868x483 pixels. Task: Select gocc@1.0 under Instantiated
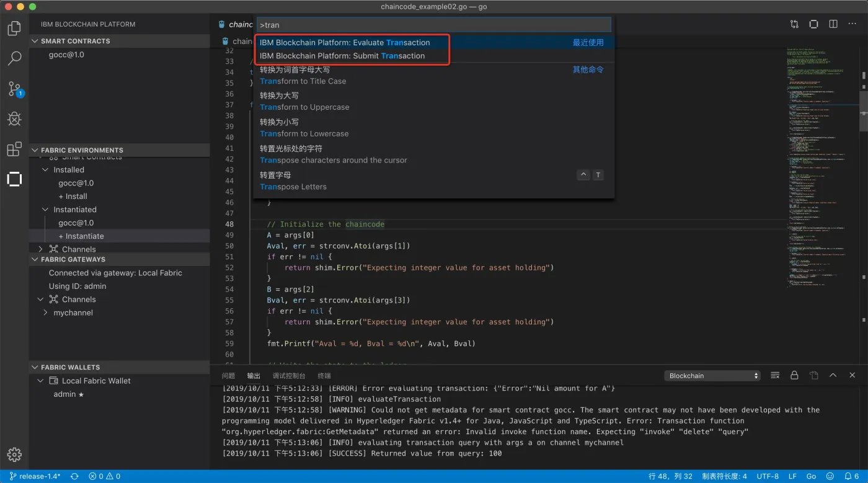coord(76,223)
